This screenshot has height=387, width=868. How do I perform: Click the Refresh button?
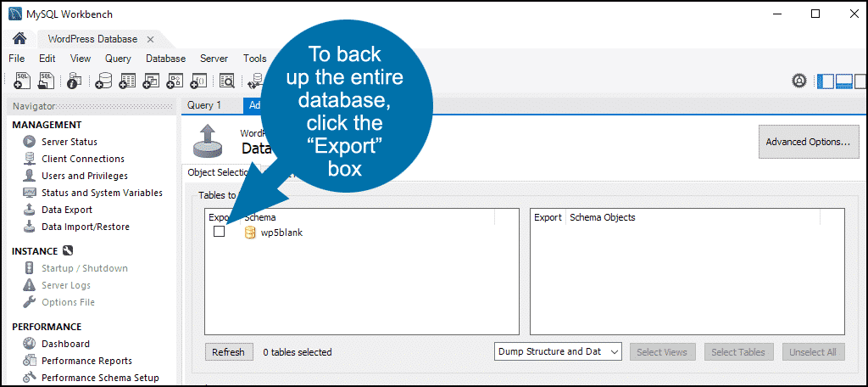point(228,352)
